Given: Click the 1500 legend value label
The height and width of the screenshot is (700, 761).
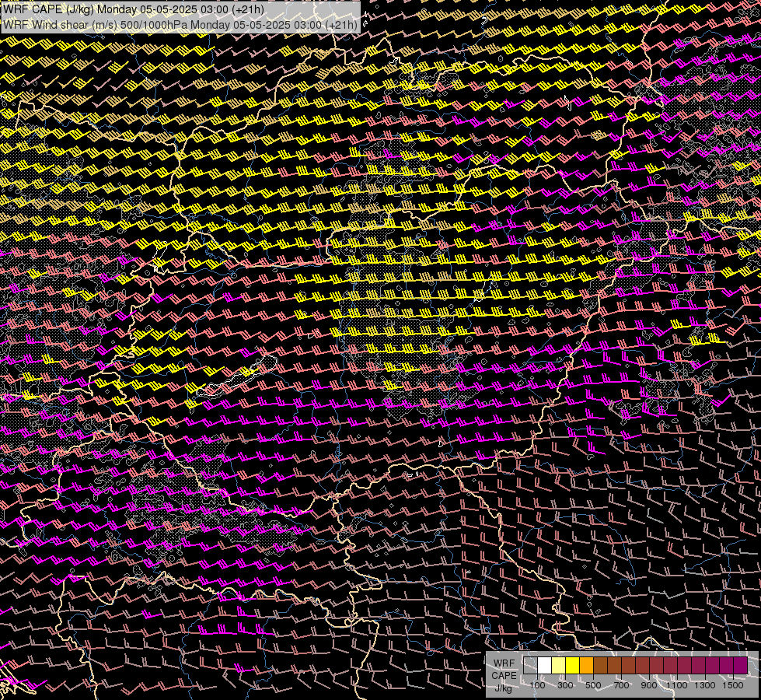Looking at the screenshot, I should pos(733,685).
